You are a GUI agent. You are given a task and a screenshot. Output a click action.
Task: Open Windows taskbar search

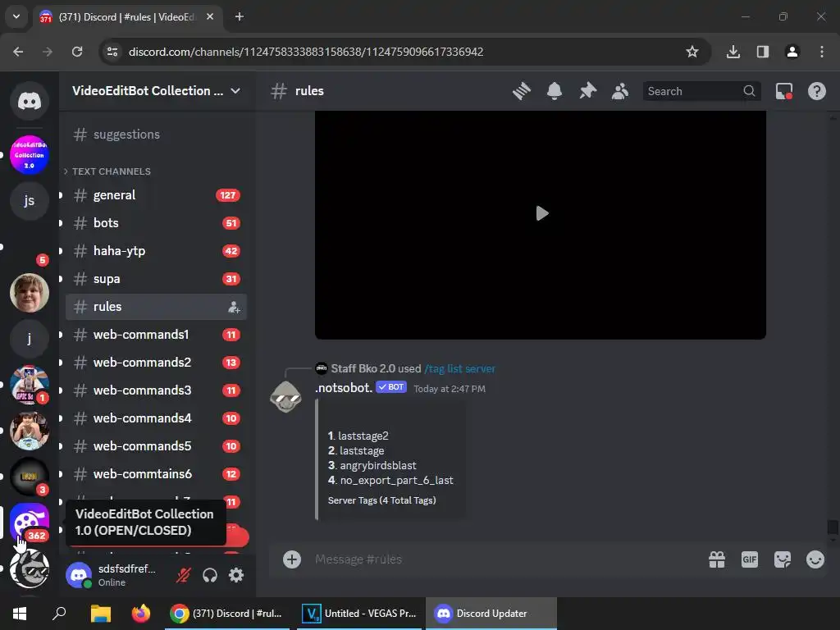click(x=59, y=614)
